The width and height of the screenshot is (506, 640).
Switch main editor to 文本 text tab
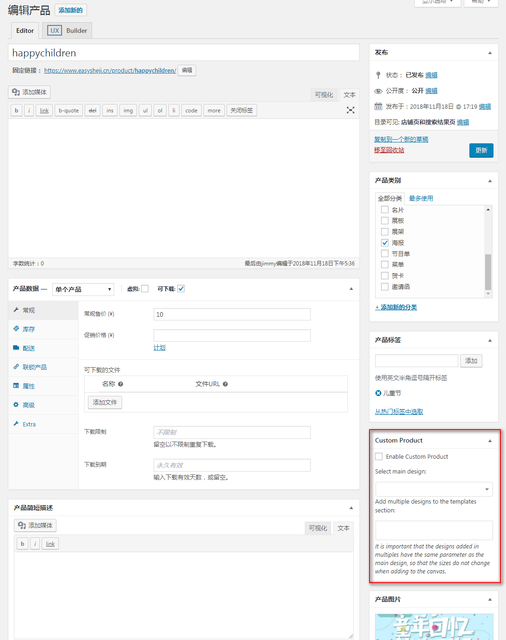(x=349, y=95)
